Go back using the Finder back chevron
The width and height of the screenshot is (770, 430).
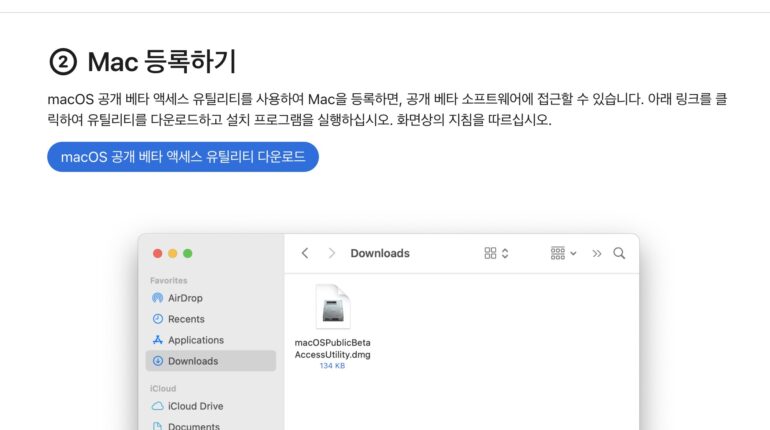coord(305,254)
